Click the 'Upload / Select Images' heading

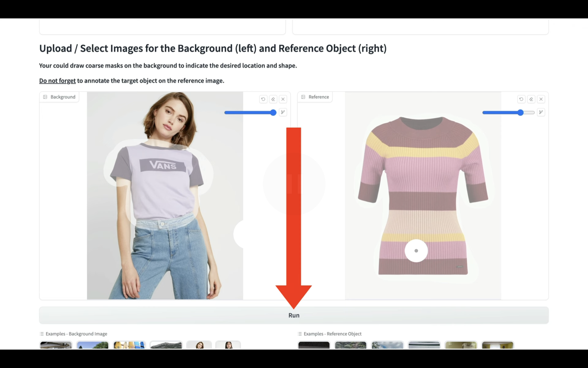(213, 48)
